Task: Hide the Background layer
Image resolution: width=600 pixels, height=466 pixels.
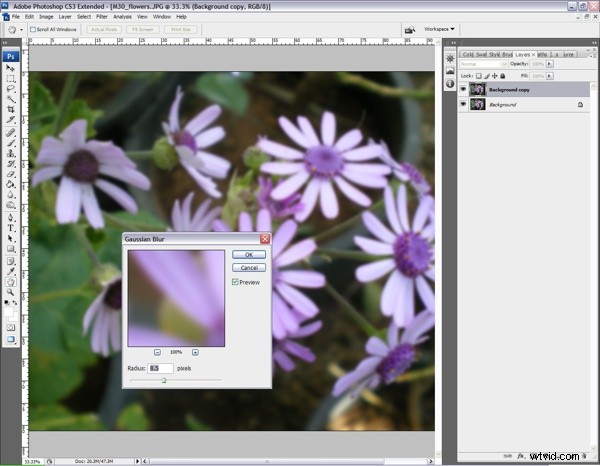Action: (463, 104)
